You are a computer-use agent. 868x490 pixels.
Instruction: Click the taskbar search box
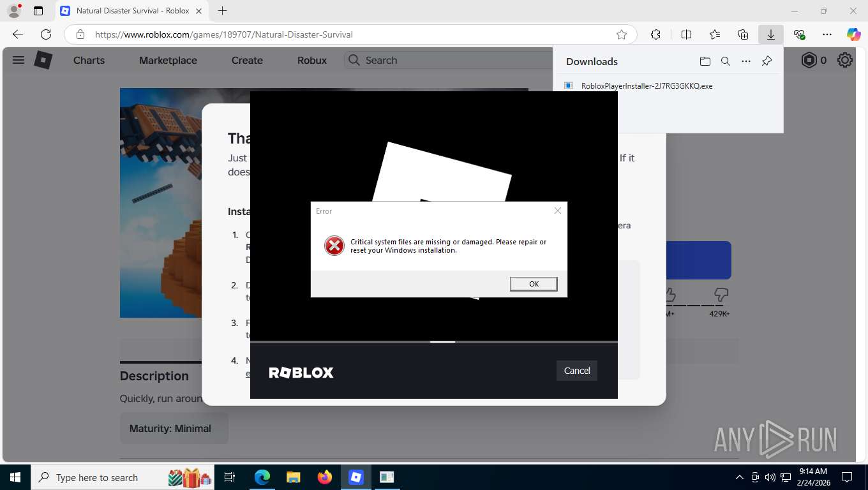tap(121, 477)
